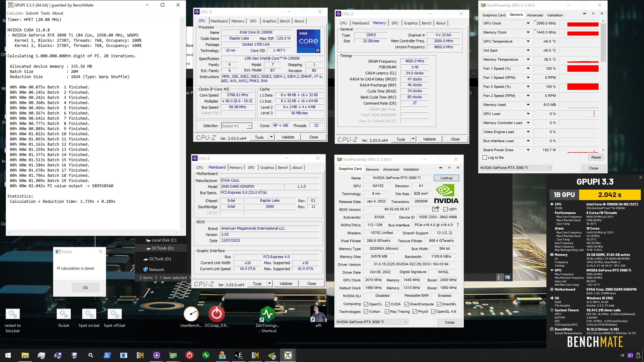Open hamburger menu in GPU-Z Graphics Card window
This screenshot has width=644, height=362.
tap(458, 168)
